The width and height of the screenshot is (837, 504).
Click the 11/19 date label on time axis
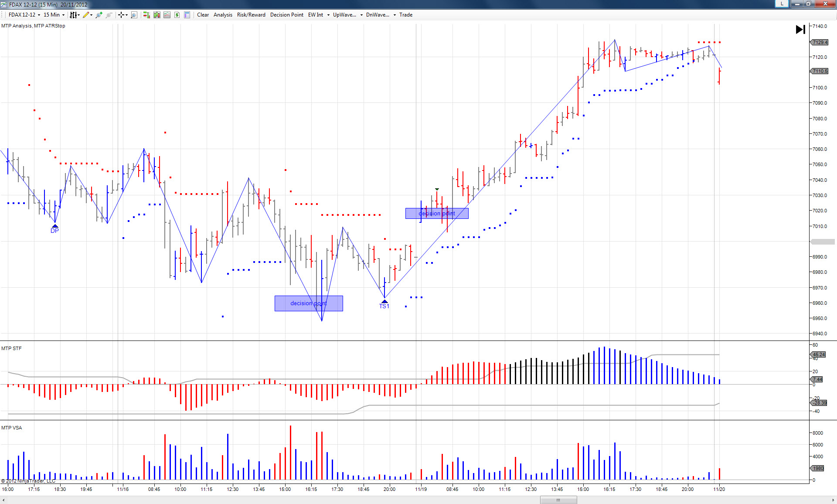[421, 489]
